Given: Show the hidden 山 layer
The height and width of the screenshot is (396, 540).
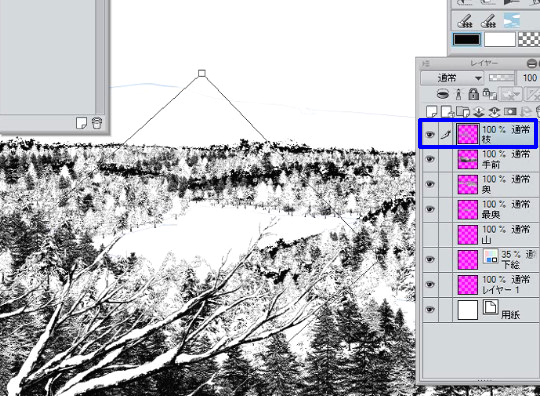Looking at the screenshot, I should 430,235.
